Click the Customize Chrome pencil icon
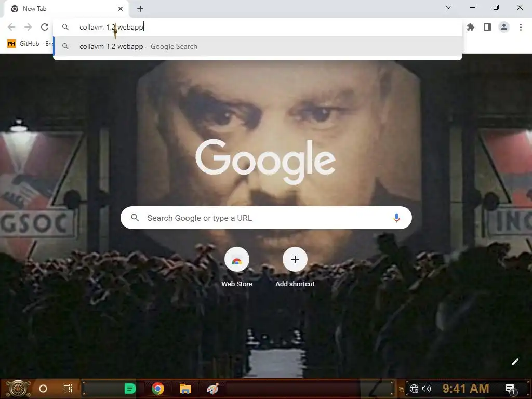 coord(515,362)
